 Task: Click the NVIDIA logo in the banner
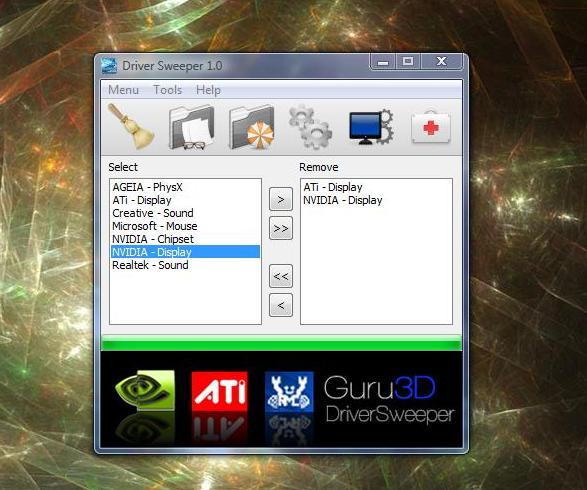click(145, 390)
